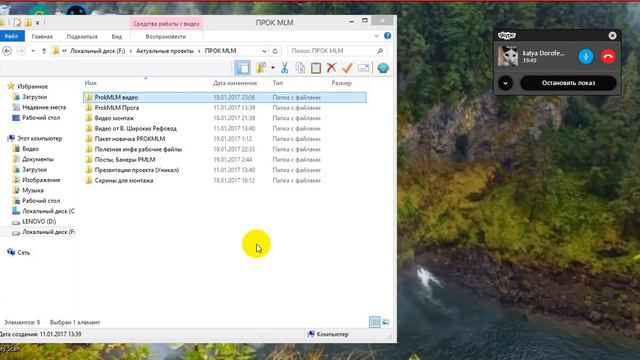Close the Skype call mini window

coord(612,36)
